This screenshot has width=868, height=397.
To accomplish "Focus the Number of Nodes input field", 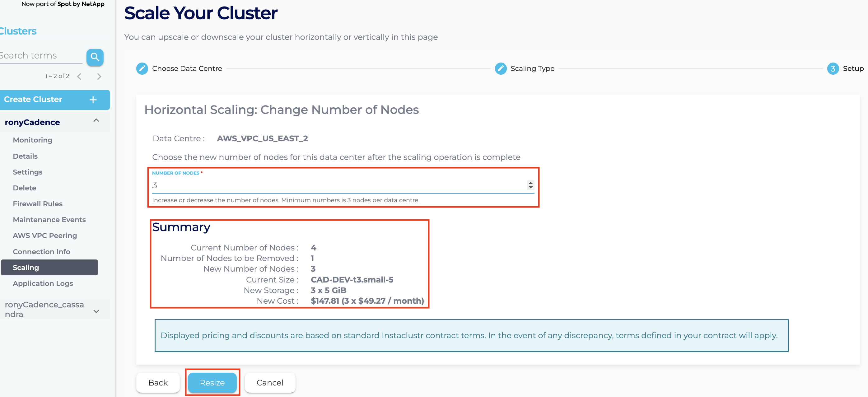I will pos(337,185).
